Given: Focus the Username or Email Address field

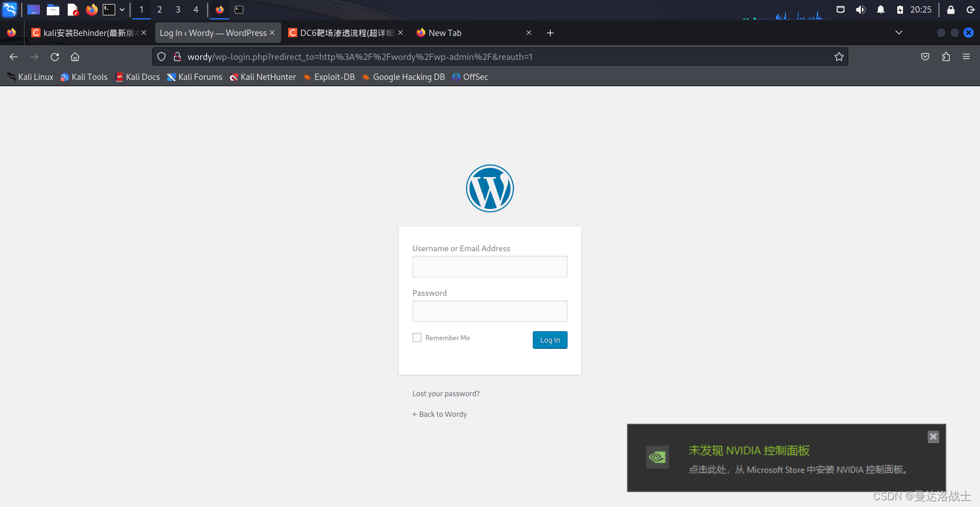Looking at the screenshot, I should click(490, 267).
